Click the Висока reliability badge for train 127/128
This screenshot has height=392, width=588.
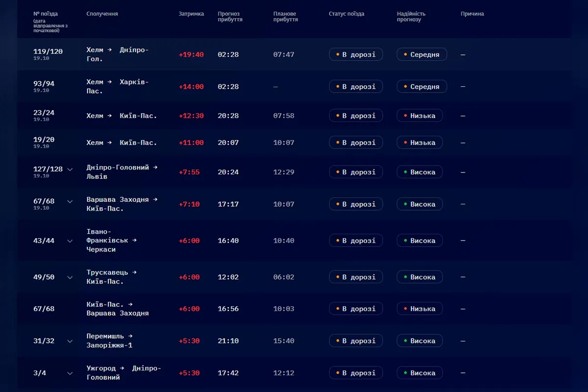(x=419, y=172)
